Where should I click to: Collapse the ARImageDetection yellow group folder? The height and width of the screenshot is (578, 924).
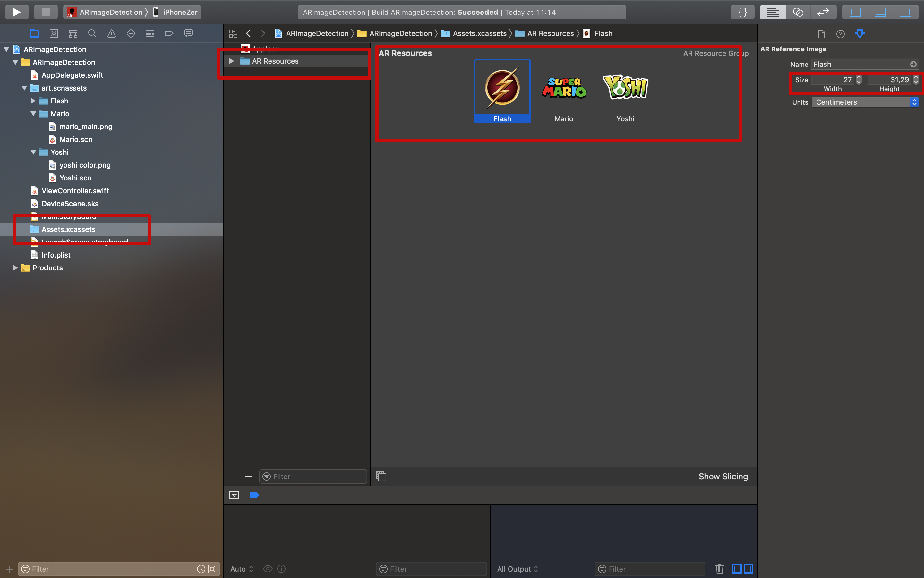16,62
